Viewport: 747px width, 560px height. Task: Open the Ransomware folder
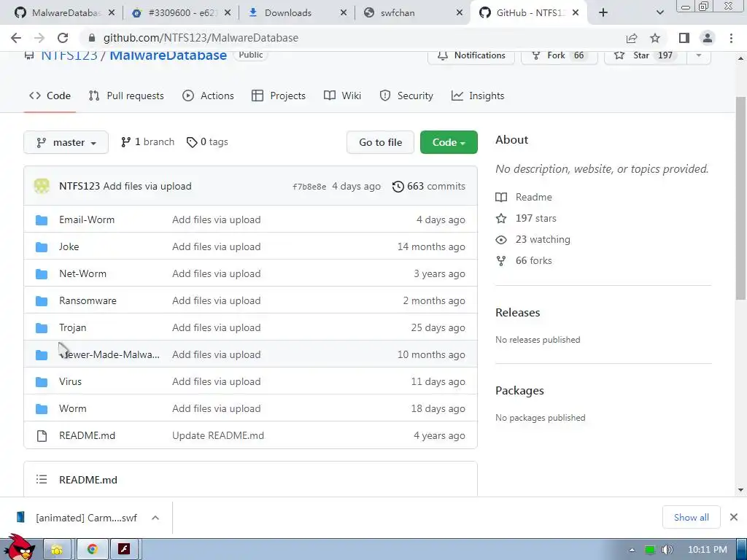click(88, 300)
